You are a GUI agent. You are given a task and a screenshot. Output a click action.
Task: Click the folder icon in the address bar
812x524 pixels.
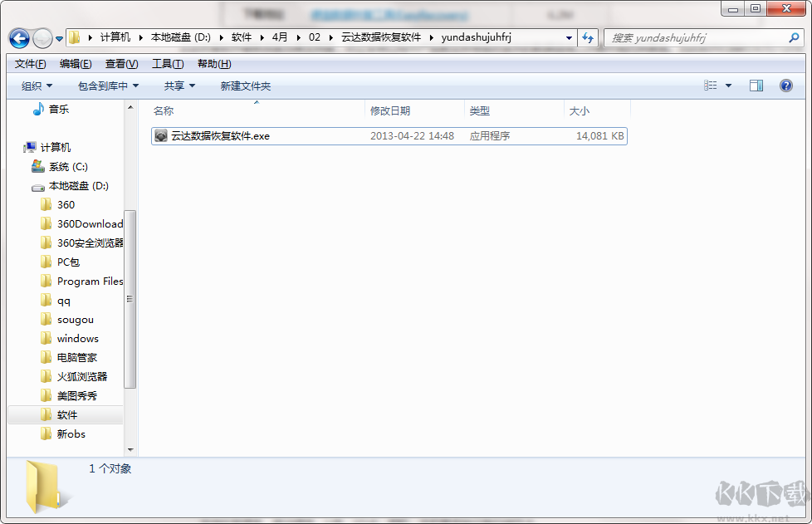click(x=73, y=37)
